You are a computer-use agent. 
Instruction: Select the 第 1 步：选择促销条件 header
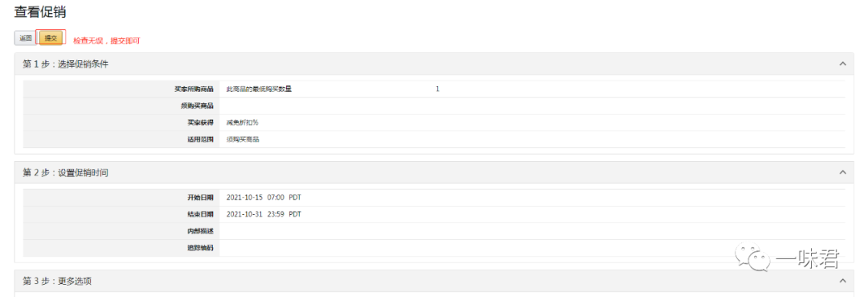65,64
